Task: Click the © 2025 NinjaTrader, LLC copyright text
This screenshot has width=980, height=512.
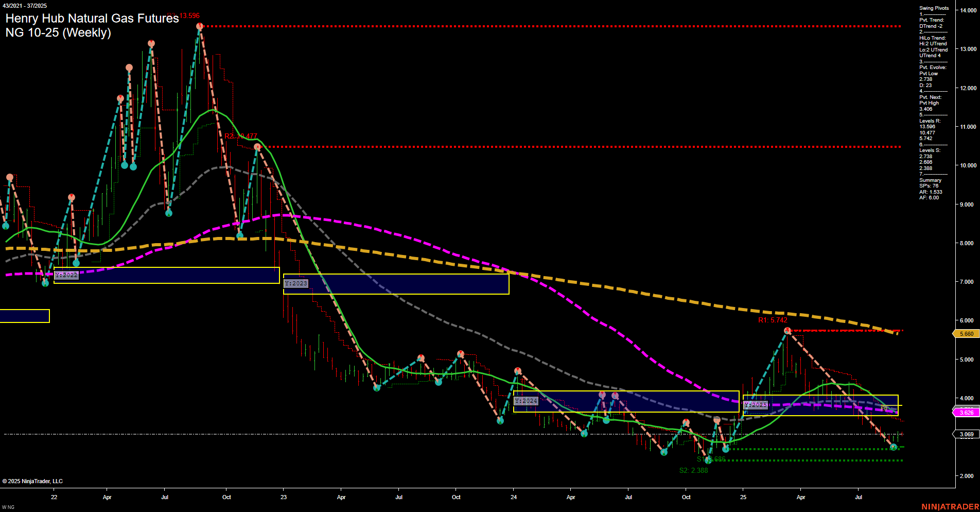Action: (32, 481)
